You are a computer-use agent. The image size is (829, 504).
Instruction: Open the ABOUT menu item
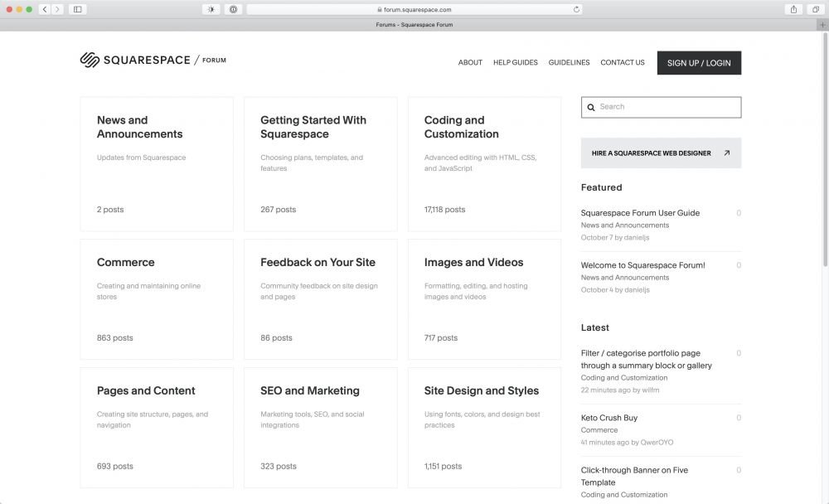pyautogui.click(x=470, y=62)
